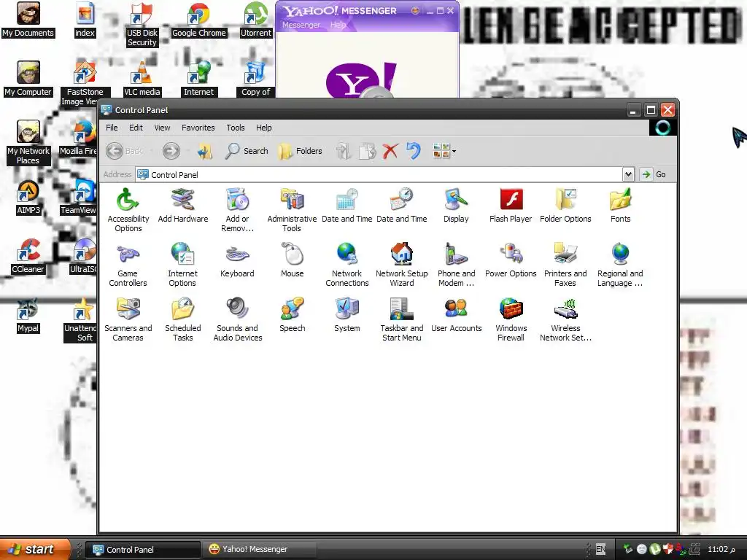Open the Display settings icon
The width and height of the screenshot is (747, 560).
point(456,206)
